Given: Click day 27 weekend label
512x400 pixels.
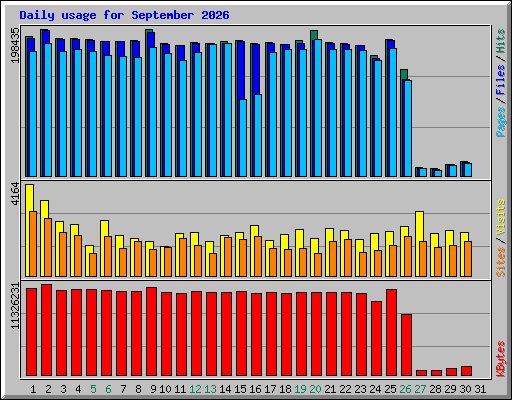Looking at the screenshot, I should 420,389.
